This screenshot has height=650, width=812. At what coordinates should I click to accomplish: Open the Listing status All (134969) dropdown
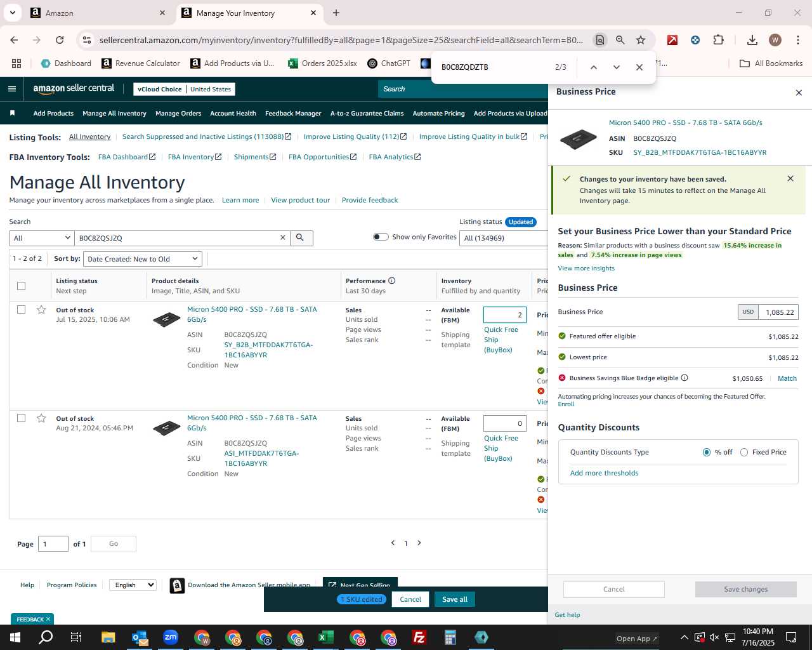(504, 238)
